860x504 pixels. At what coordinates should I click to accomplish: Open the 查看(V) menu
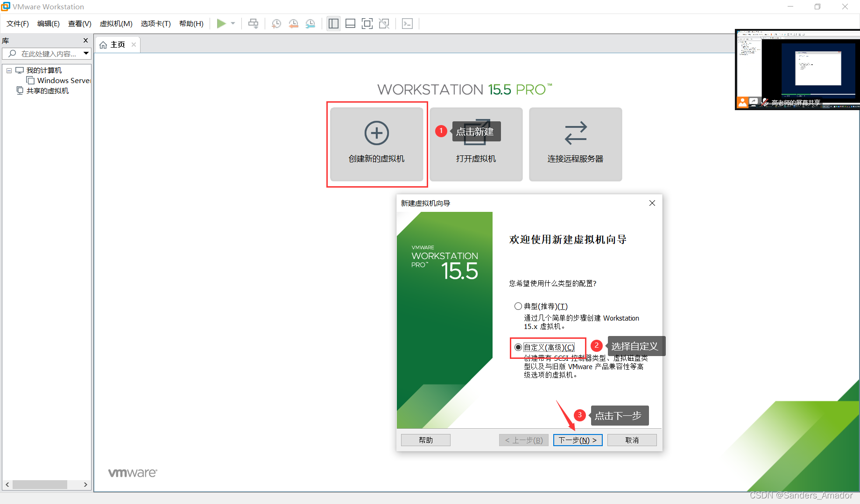coord(80,23)
